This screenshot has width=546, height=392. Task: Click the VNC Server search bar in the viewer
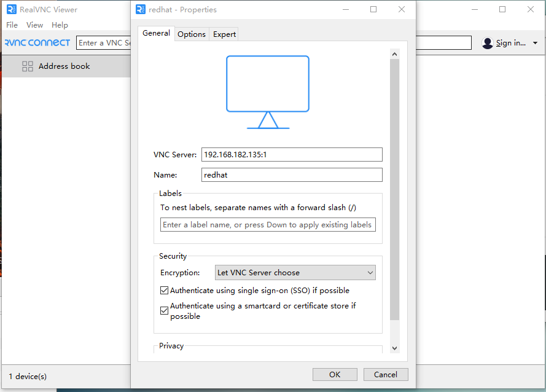point(103,43)
